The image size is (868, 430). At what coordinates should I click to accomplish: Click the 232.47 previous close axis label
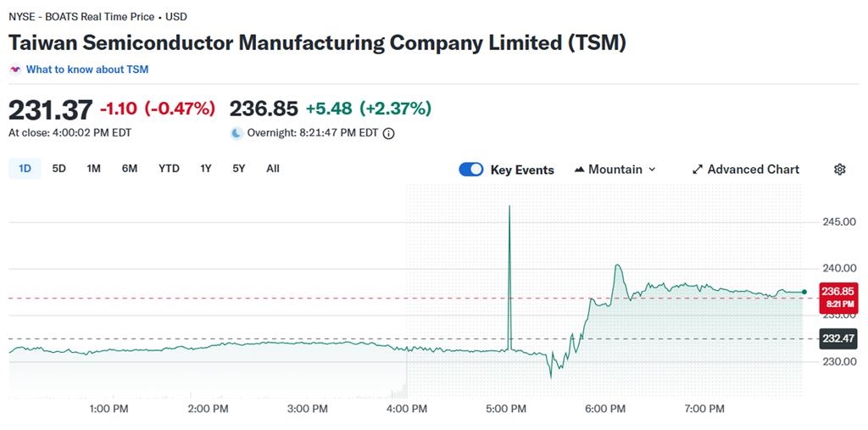click(837, 338)
